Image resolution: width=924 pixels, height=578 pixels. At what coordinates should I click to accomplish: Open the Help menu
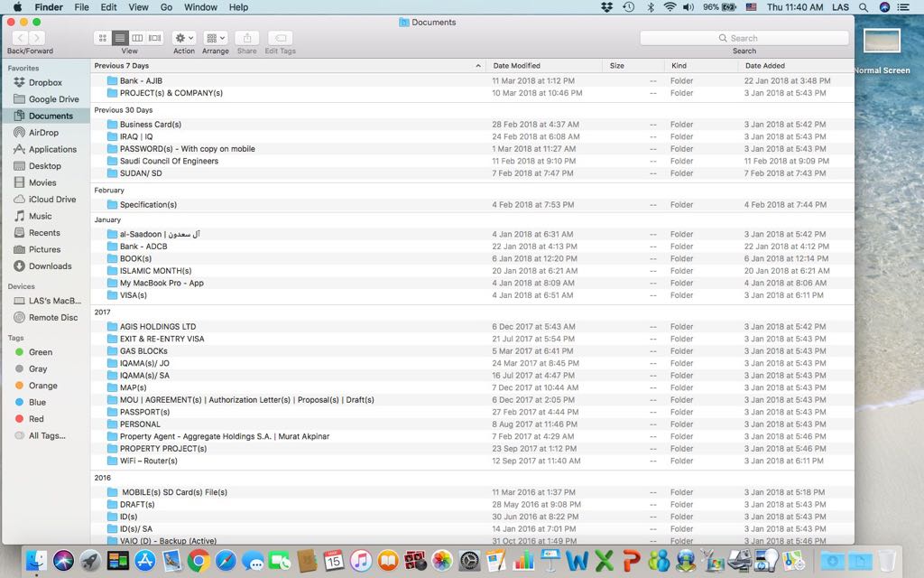pos(238,7)
